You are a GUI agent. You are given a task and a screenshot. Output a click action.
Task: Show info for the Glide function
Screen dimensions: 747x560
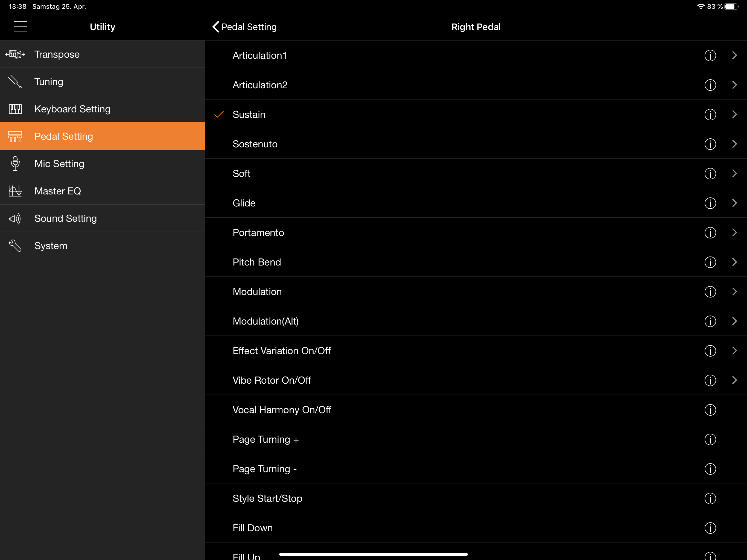tap(710, 203)
